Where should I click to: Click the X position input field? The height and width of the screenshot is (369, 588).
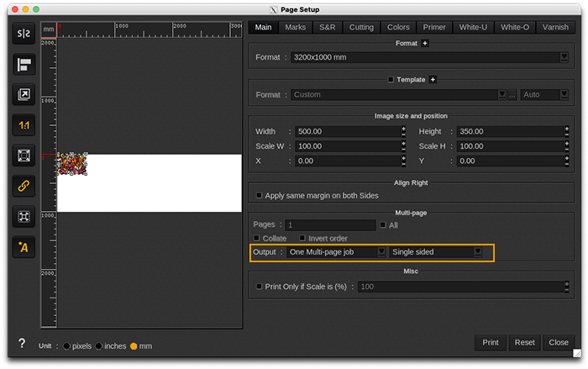click(x=348, y=161)
